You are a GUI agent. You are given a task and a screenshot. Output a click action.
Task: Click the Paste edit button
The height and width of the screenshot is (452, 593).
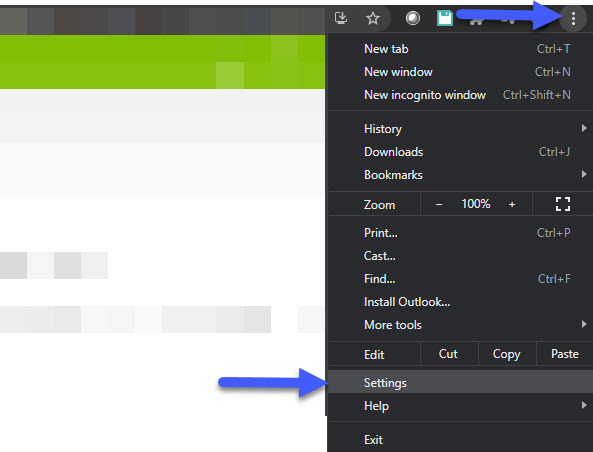(x=565, y=354)
